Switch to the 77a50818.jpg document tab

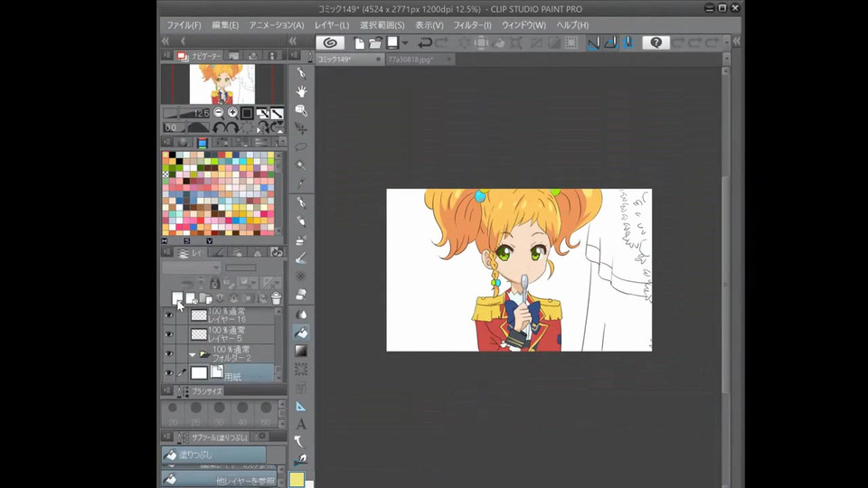(x=410, y=60)
